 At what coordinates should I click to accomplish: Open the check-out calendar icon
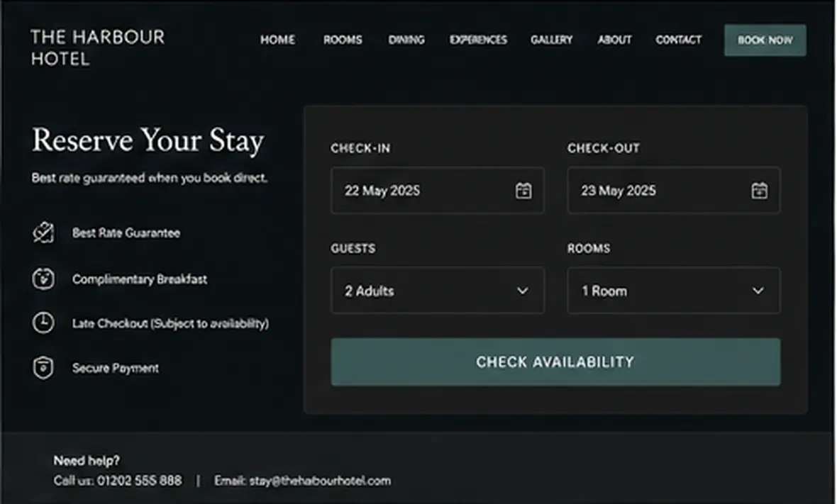click(x=759, y=191)
